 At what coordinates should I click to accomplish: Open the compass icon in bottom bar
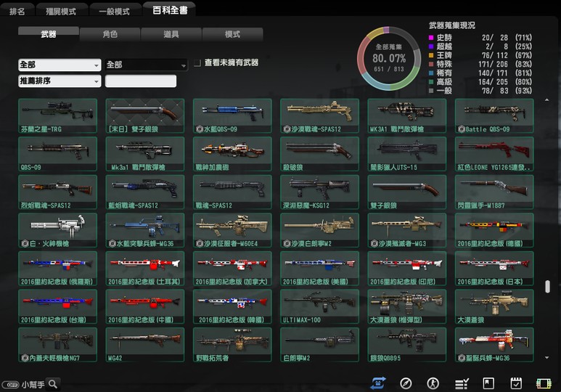(x=406, y=383)
